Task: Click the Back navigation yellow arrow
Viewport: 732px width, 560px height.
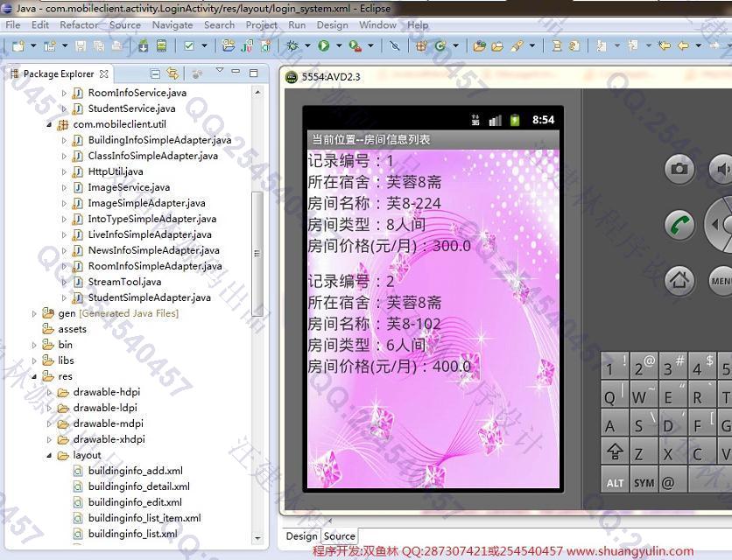Action: (x=683, y=45)
